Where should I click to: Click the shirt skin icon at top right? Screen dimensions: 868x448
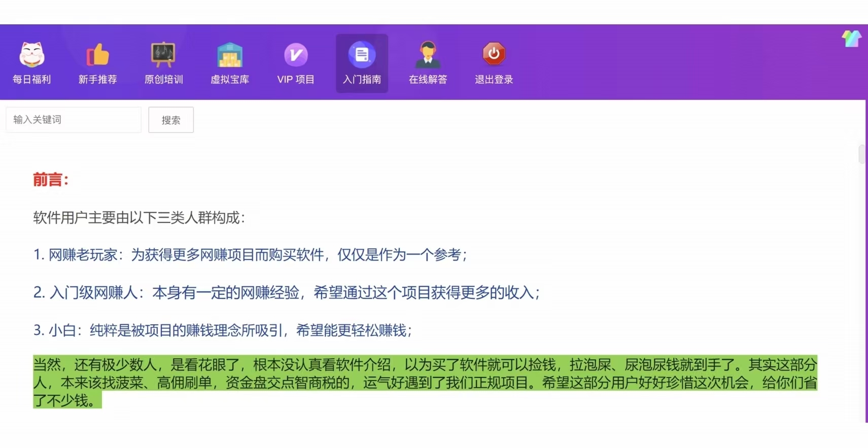(852, 39)
